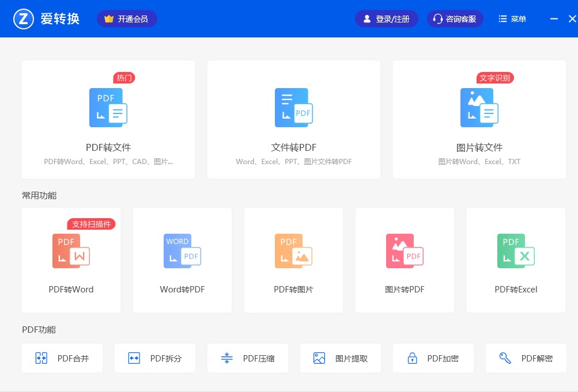Open 登录/注册 to sign in
Screen dimensions: 578x392
click(386, 18)
